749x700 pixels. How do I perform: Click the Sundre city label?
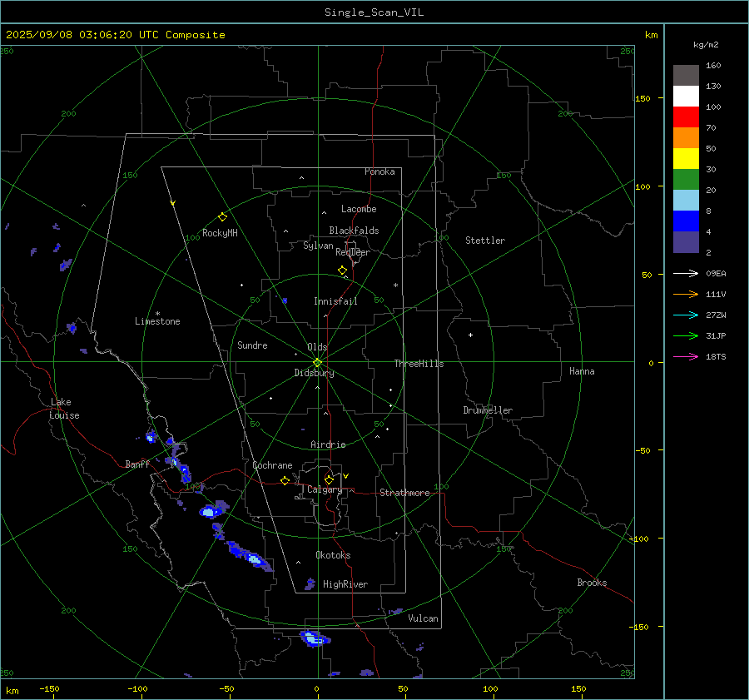point(252,345)
